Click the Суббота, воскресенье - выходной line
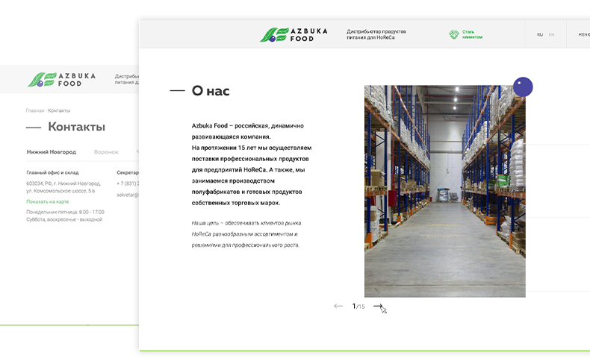The height and width of the screenshot is (364, 590). pos(64,219)
